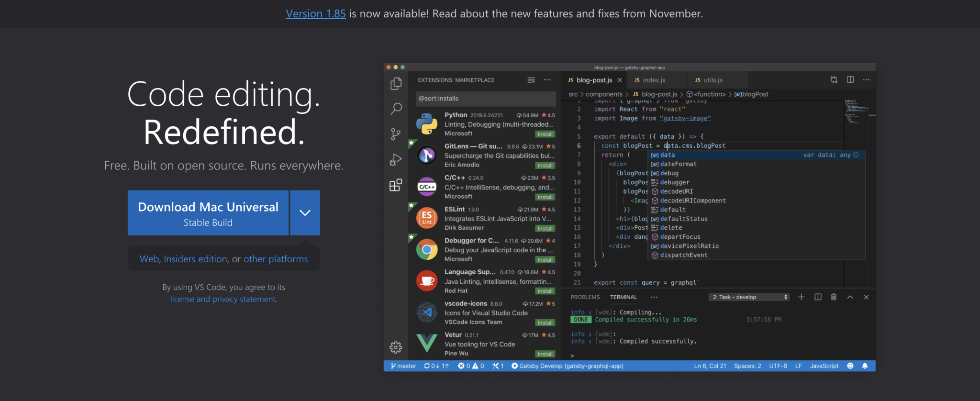
Task: Open the license and privacy statement link
Action: pos(223,299)
